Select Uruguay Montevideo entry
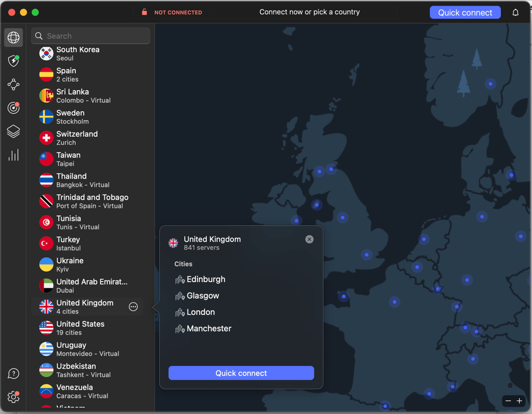 (87, 349)
